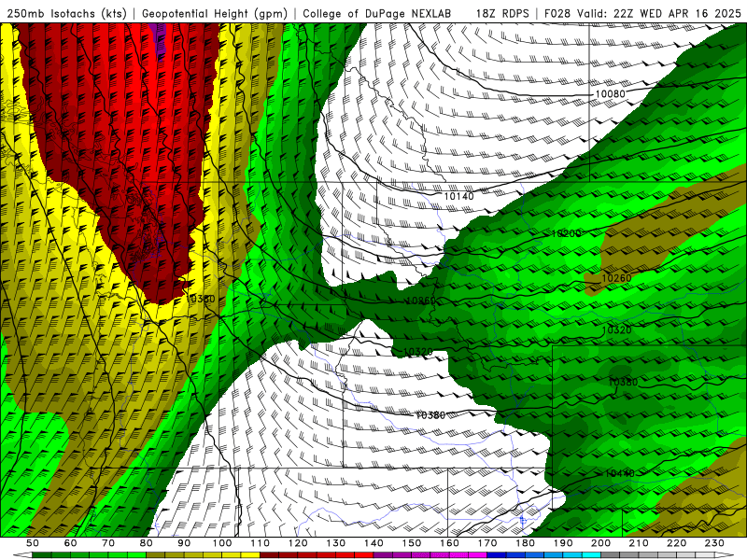Select the 80 value on the color scale

(147, 543)
